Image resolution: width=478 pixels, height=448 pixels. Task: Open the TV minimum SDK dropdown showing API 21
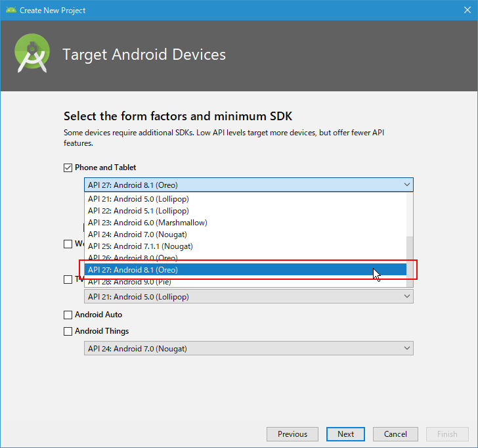(249, 296)
